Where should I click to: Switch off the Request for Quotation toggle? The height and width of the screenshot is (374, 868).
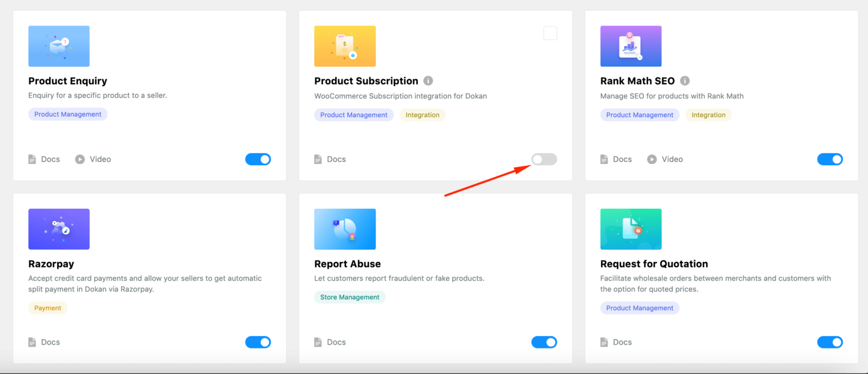pos(830,342)
